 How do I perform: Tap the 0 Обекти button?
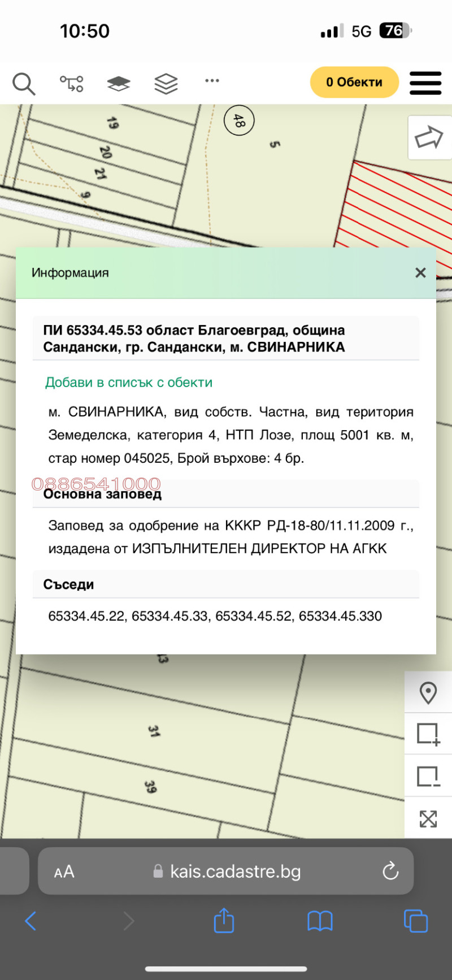pyautogui.click(x=354, y=83)
